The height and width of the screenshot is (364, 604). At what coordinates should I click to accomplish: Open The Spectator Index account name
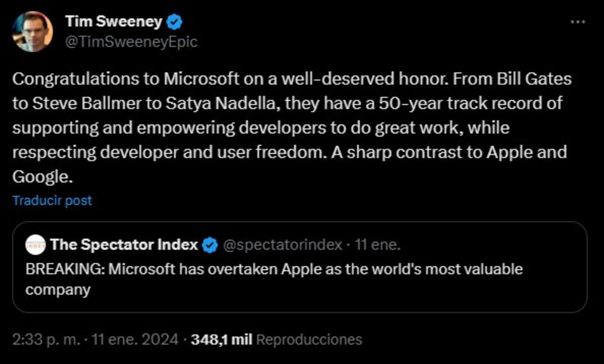tap(124, 245)
